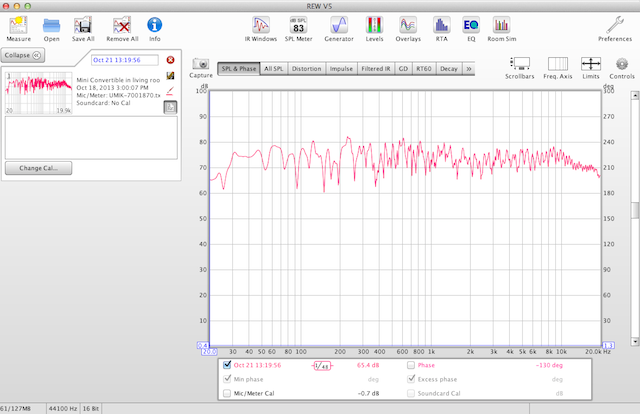
Task: Click the Change Cal... button
Action: click(x=38, y=168)
